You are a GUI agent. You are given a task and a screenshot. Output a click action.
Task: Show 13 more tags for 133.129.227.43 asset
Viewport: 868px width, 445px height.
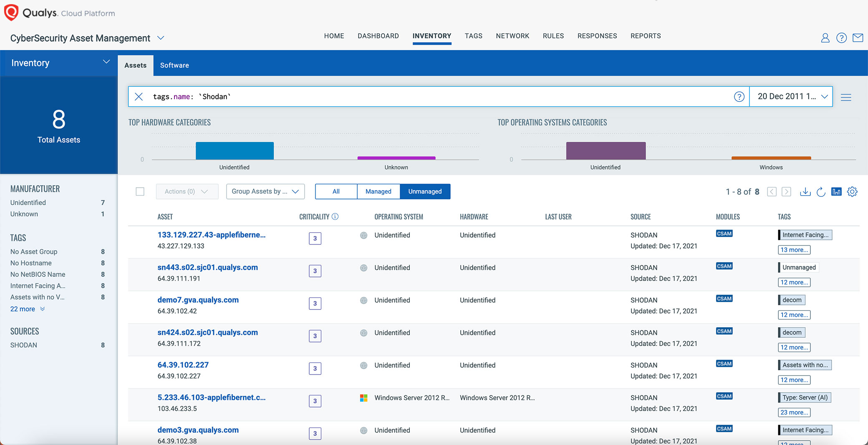pyautogui.click(x=794, y=249)
